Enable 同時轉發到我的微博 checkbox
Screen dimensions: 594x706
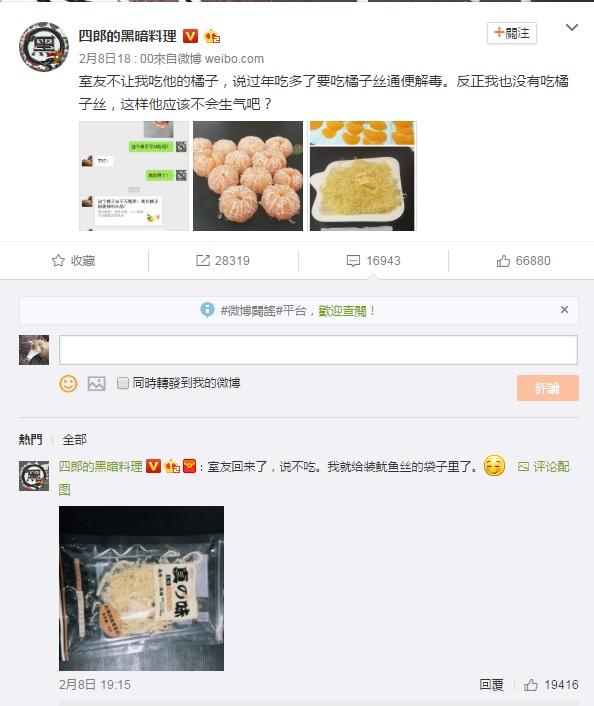pyautogui.click(x=122, y=383)
